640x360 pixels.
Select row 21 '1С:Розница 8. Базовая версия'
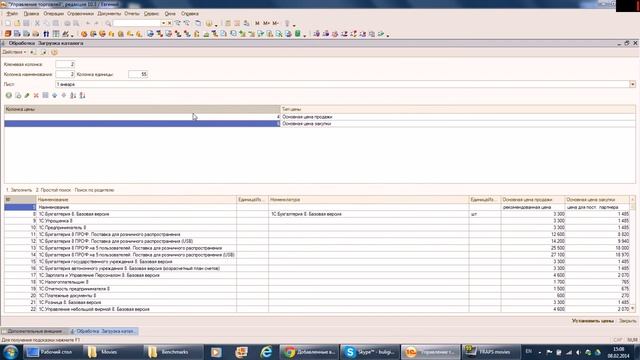pyautogui.click(x=317, y=302)
